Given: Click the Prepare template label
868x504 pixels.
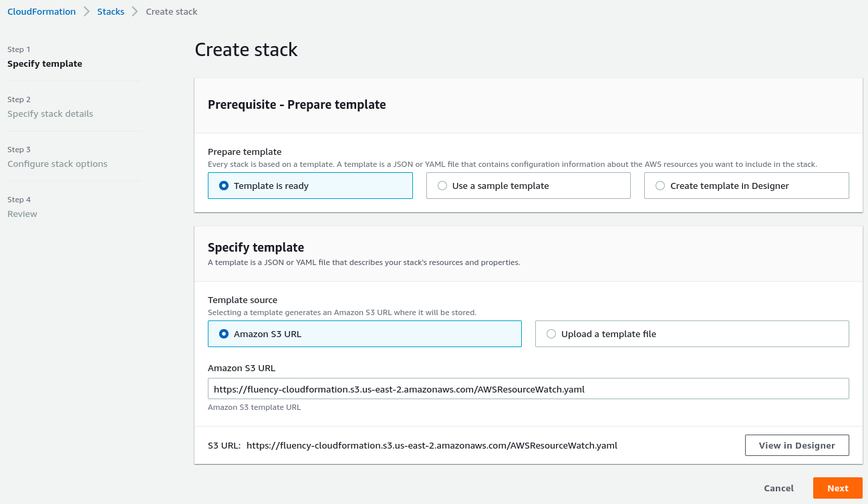Looking at the screenshot, I should [245, 152].
